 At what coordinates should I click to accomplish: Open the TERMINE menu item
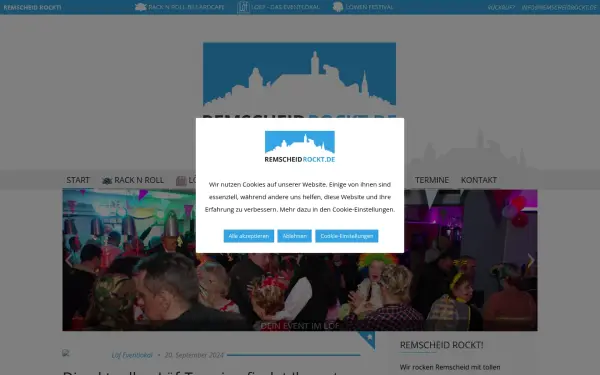(x=432, y=180)
